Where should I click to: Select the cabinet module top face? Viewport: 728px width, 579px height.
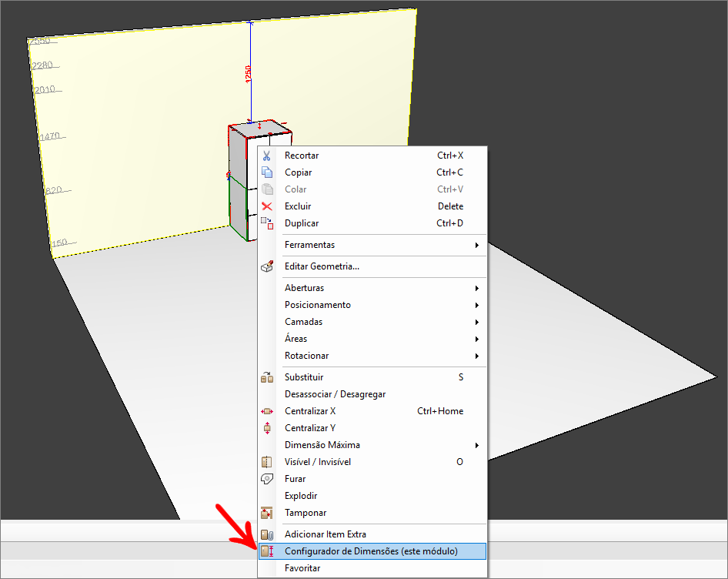click(260, 129)
